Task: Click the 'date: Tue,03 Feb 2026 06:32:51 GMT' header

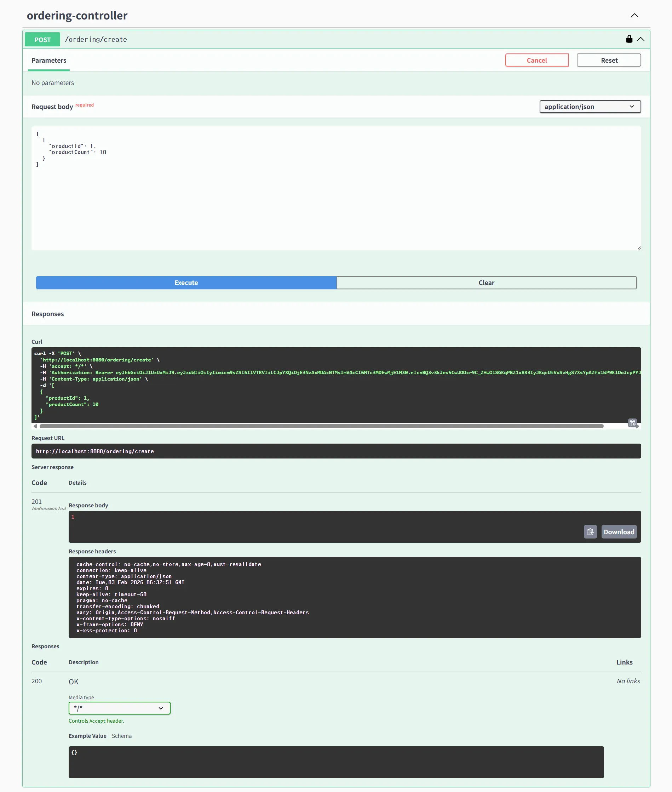Action: pos(130,582)
